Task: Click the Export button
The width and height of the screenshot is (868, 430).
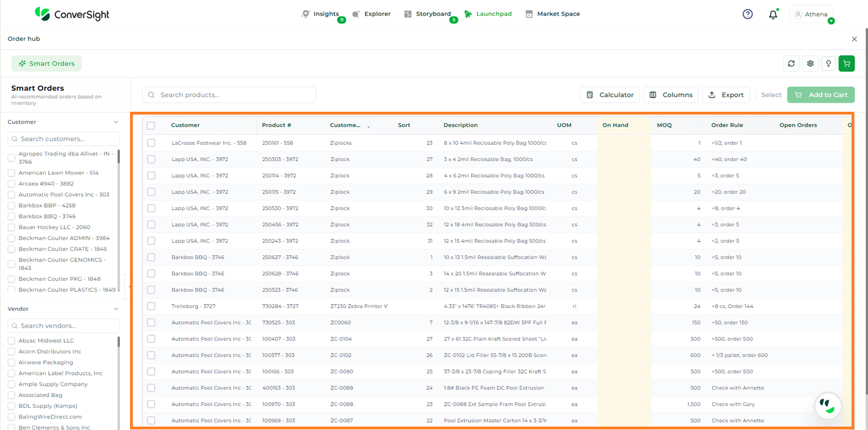Action: click(726, 95)
